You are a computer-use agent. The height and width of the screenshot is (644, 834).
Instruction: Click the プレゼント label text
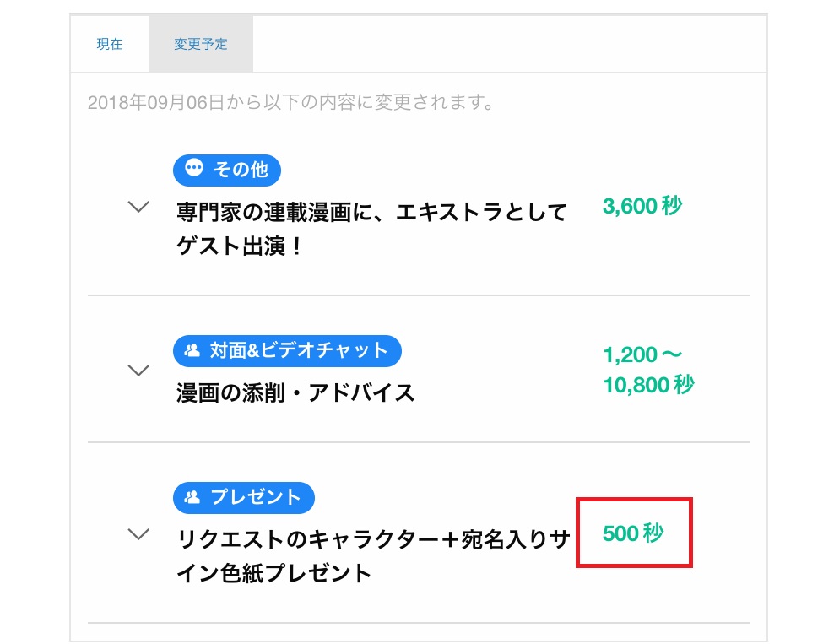coord(256,497)
